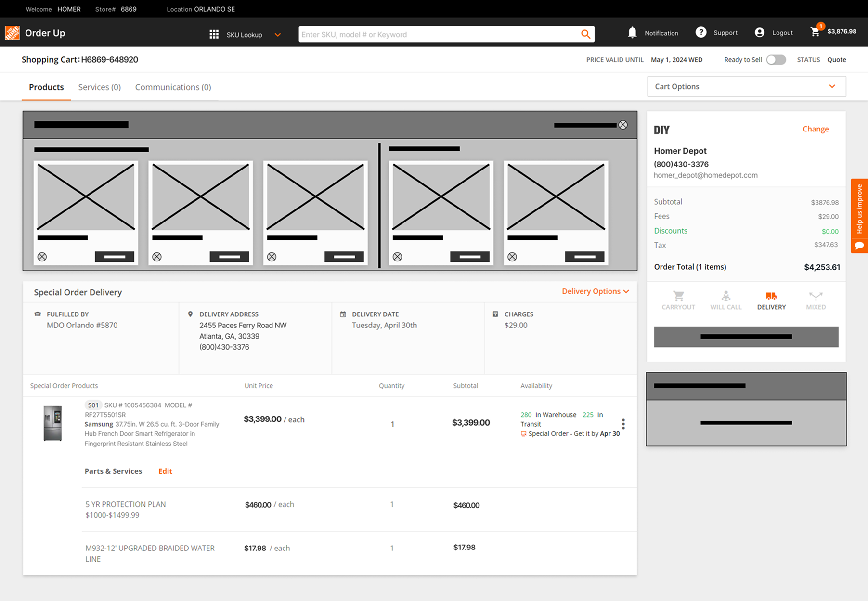Screen dimensions: 868x601
Task: Focus the SKU, model or keyword search field
Action: coord(439,34)
